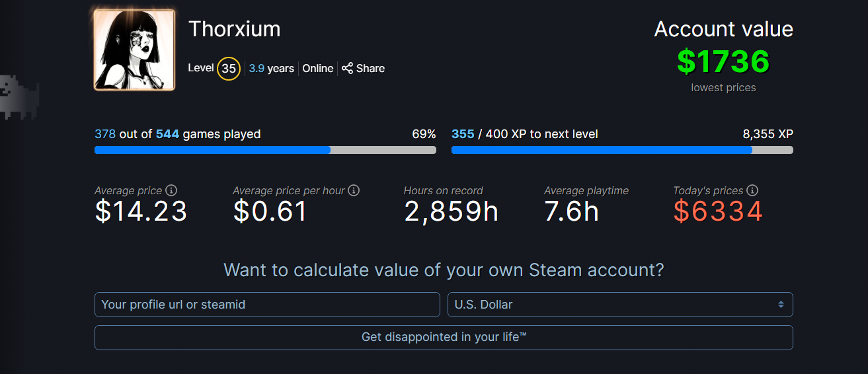The height and width of the screenshot is (374, 868).
Task: Click the Share icon next to Online
Action: [348, 68]
